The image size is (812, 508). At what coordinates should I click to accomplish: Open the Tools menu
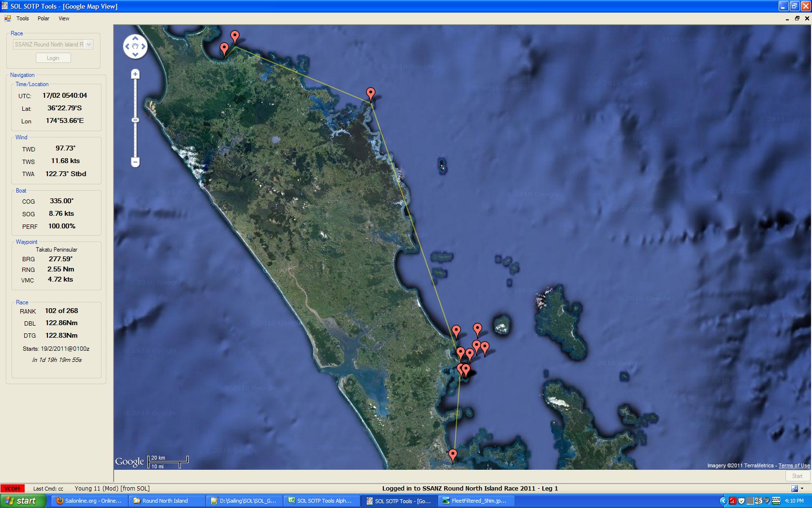pyautogui.click(x=23, y=18)
